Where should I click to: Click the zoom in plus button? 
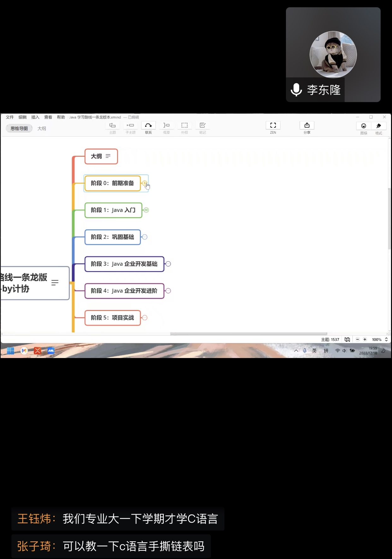365,339
